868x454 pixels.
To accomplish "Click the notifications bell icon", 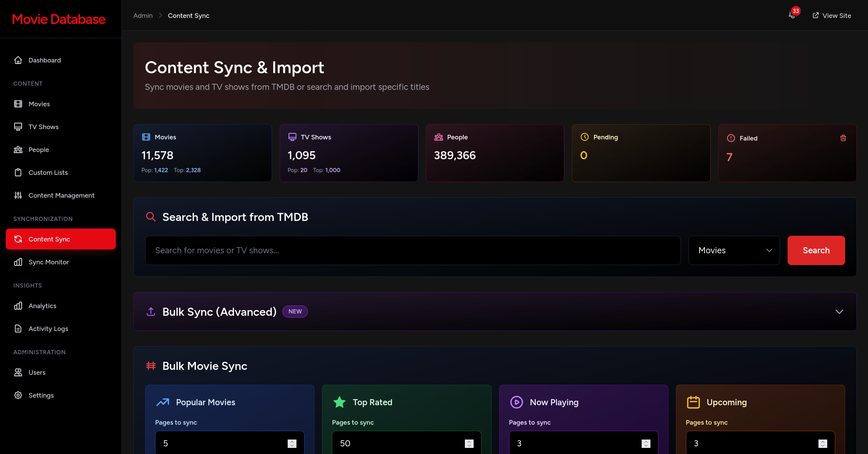I will click(792, 15).
